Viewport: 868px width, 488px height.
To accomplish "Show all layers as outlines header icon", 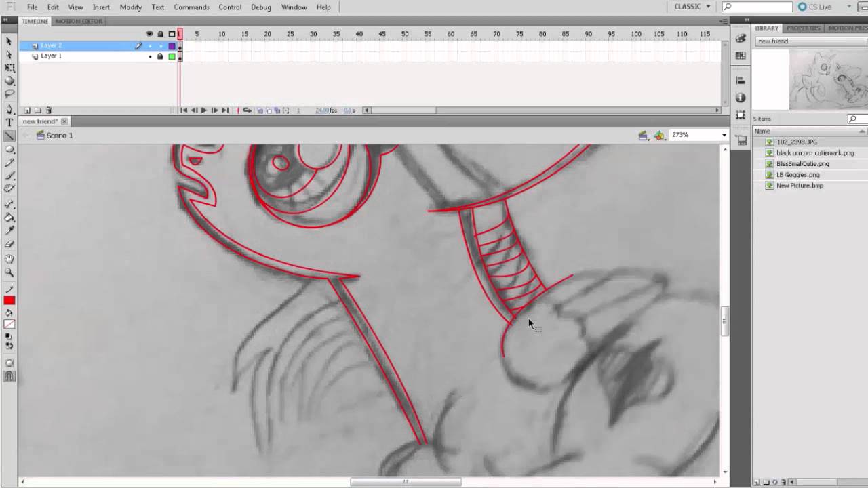I will coord(172,34).
